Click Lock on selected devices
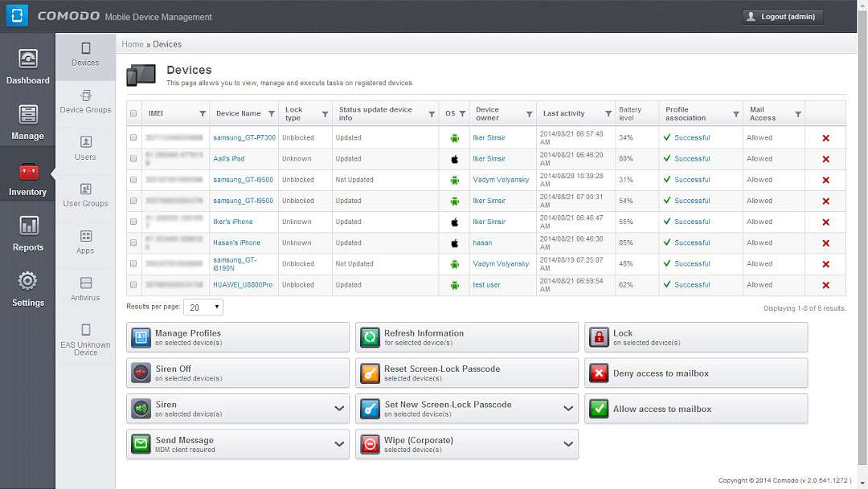The width and height of the screenshot is (868, 489). pyautogui.click(x=696, y=337)
